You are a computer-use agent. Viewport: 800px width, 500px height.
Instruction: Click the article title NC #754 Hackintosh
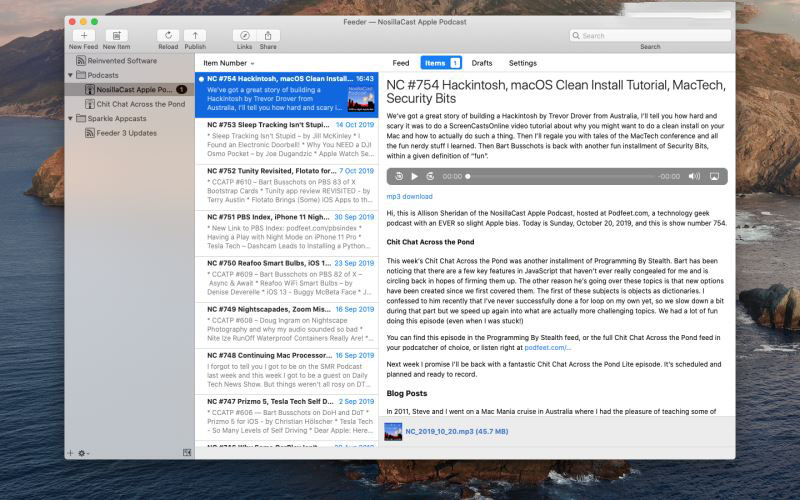click(x=556, y=92)
